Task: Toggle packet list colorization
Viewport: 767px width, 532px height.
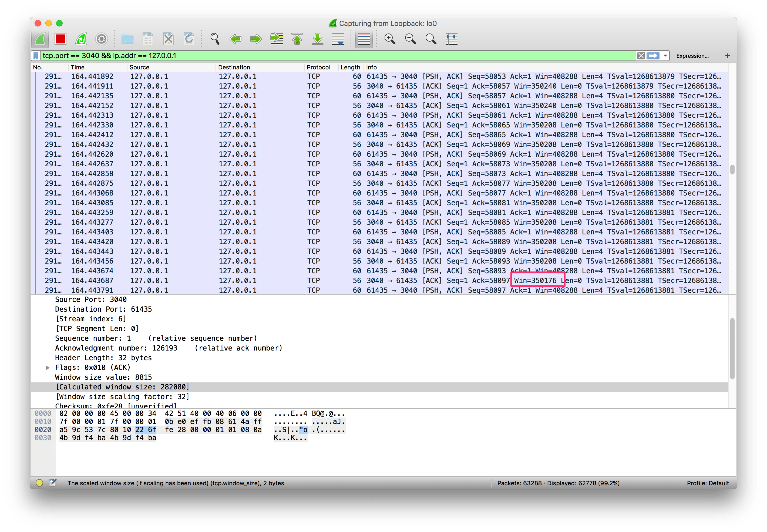Action: (x=364, y=39)
